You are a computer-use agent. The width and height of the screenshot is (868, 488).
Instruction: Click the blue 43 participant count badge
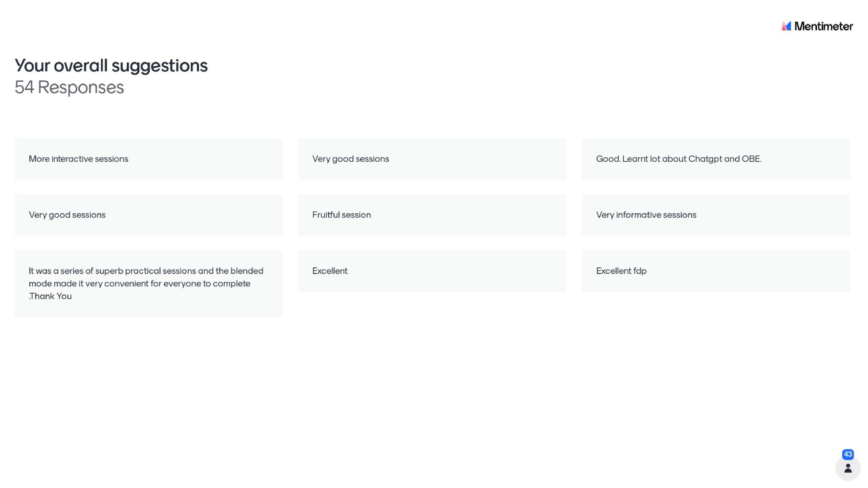coord(848,454)
